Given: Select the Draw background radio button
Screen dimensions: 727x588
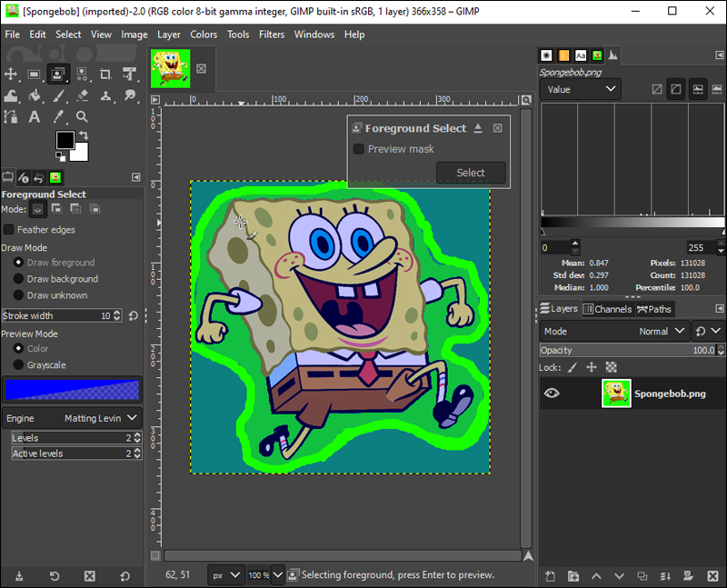Looking at the screenshot, I should point(18,279).
